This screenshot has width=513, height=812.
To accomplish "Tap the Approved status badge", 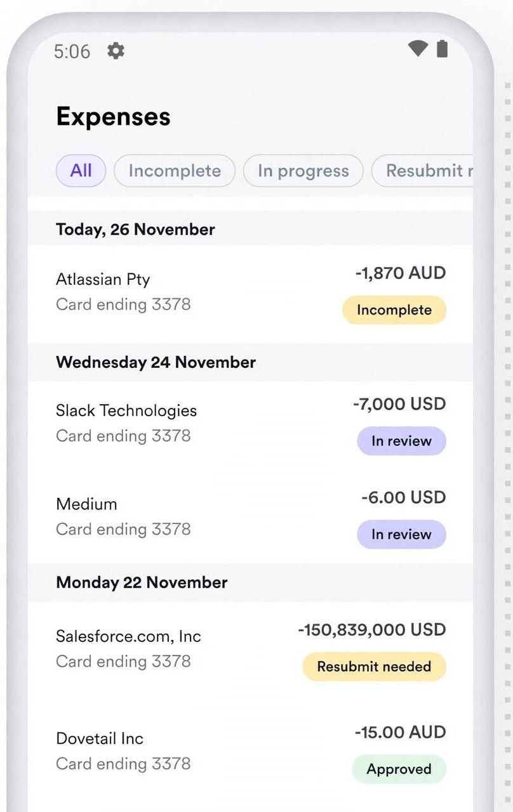I will point(399,769).
